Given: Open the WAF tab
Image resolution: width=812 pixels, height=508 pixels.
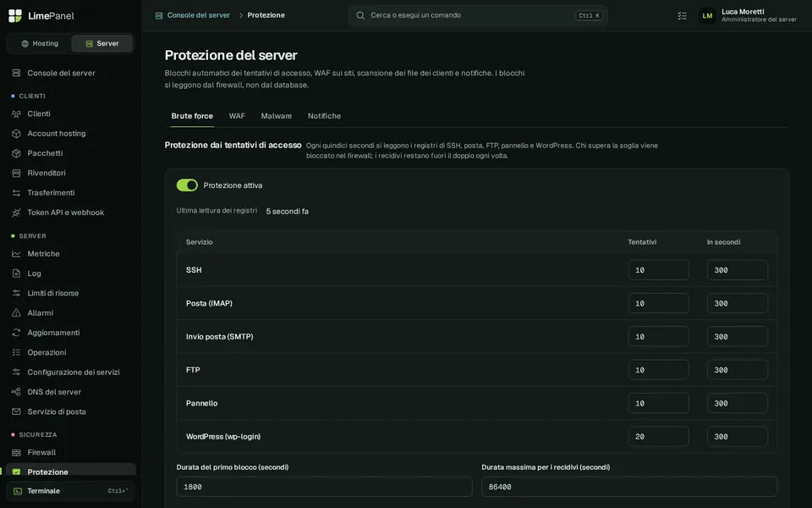Looking at the screenshot, I should click(x=237, y=116).
